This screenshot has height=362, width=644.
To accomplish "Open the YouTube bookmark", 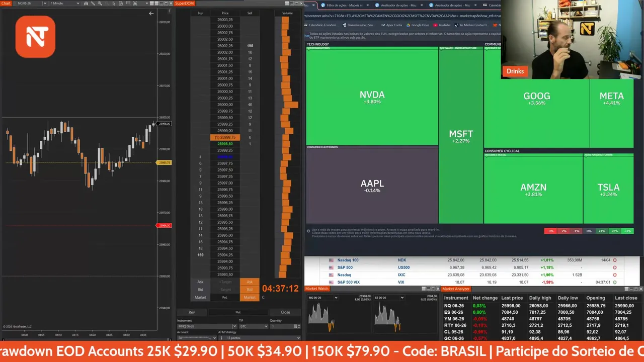I will click(442, 25).
